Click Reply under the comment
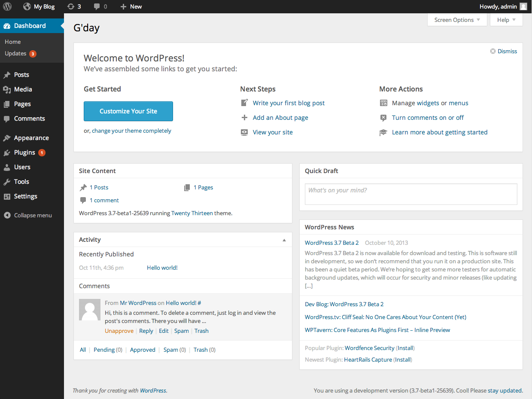Screen dimensions: 532x399 [146, 331]
